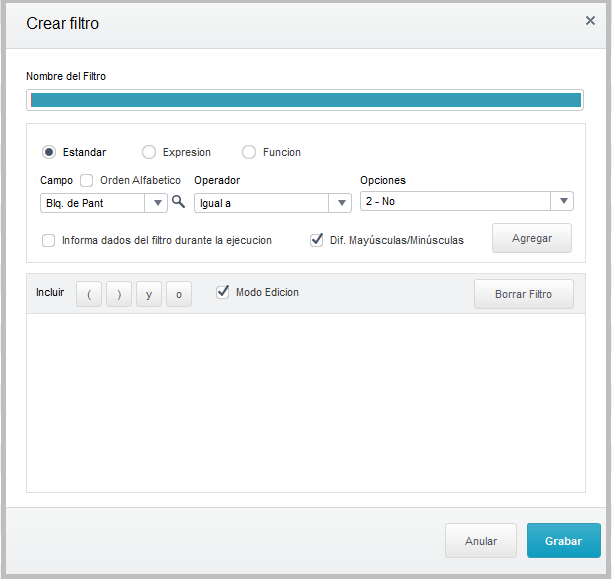The width and height of the screenshot is (612, 579).
Task: Disable the Modo Edicion checkbox
Action: (222, 292)
